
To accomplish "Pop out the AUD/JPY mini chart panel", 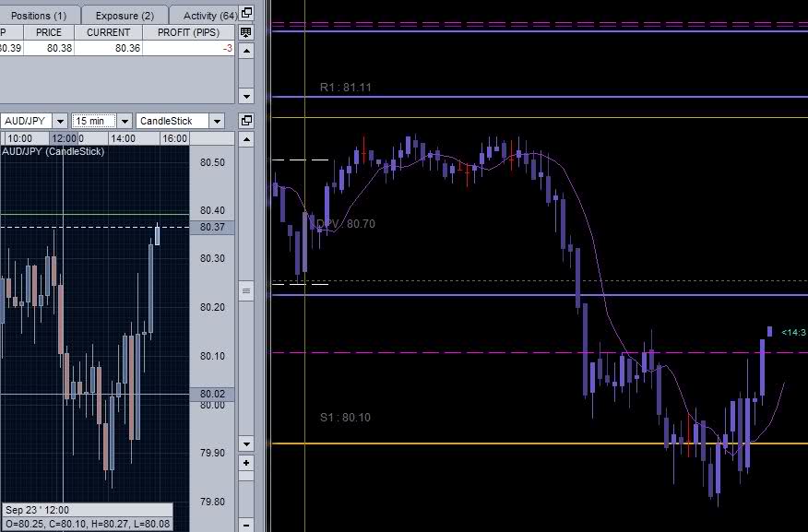I will point(246,121).
